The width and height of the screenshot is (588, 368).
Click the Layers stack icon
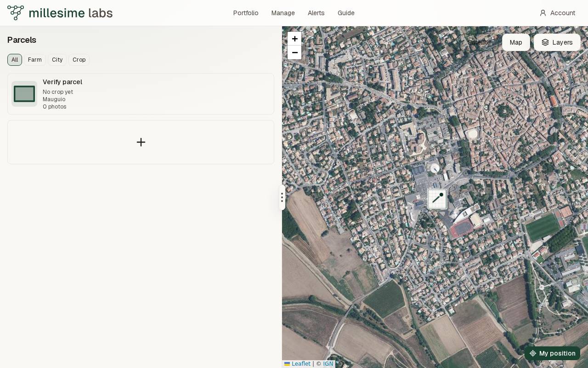click(x=545, y=42)
